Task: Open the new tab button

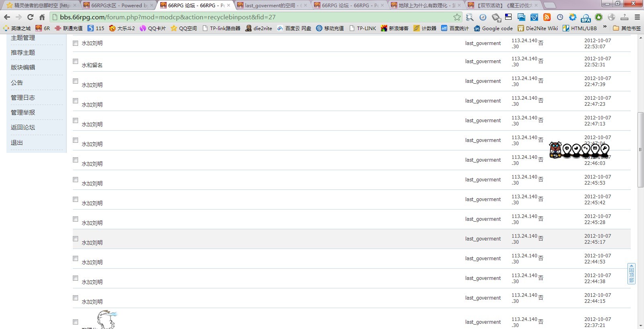Action: [549, 5]
